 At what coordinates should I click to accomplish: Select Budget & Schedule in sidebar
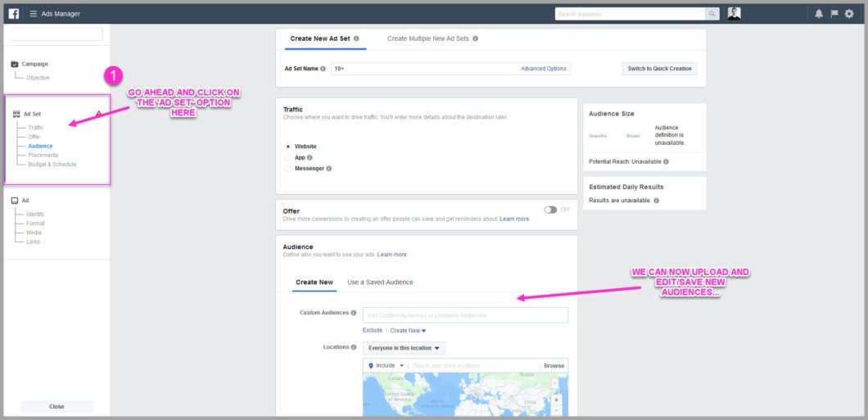click(52, 165)
